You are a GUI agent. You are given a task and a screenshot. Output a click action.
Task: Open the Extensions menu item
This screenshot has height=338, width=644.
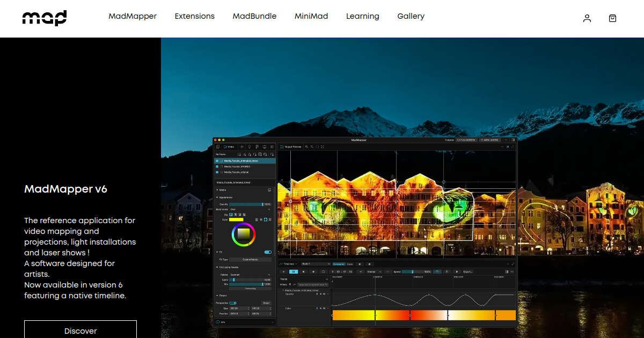click(195, 16)
